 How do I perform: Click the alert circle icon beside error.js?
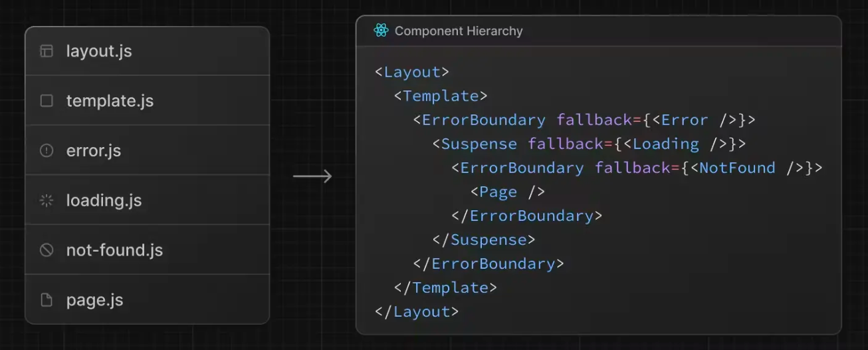pyautogui.click(x=47, y=150)
